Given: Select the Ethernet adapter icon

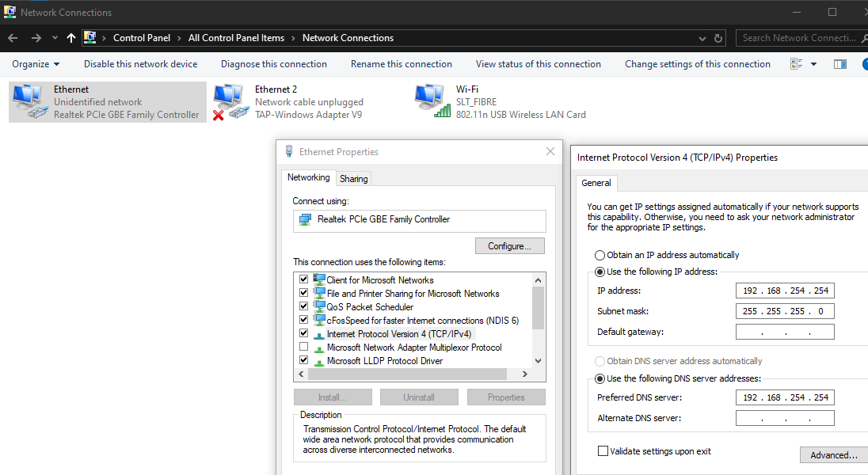Looking at the screenshot, I should (29, 102).
